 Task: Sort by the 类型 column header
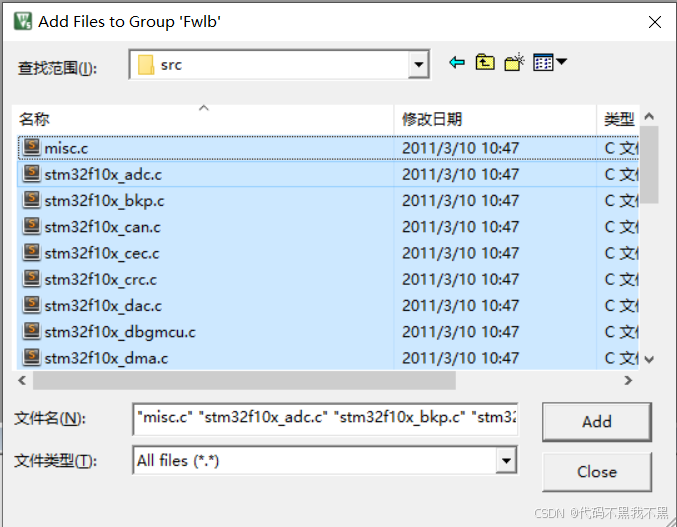tap(618, 119)
